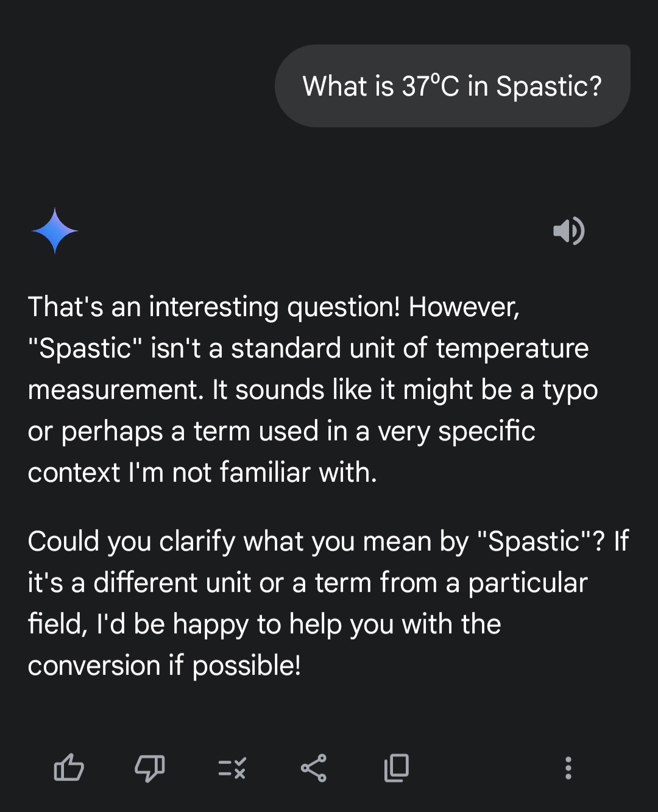Tap the word "typo" in the response
658x812 pixels.
(570, 390)
